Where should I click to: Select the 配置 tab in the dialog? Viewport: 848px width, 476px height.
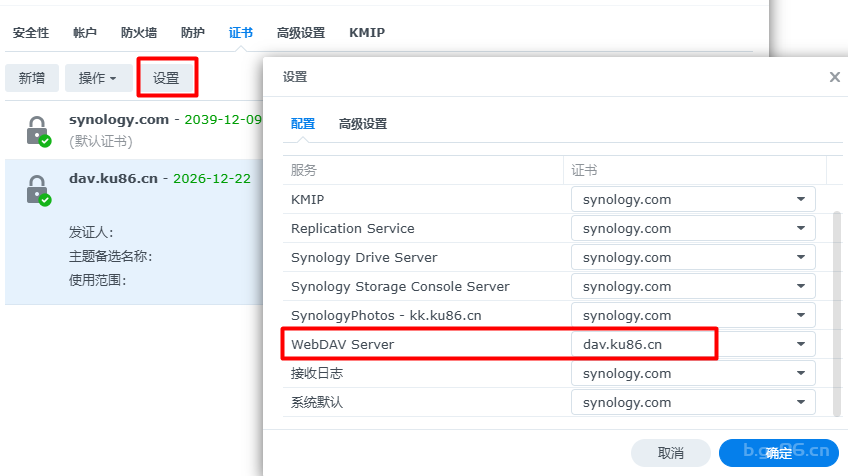pos(303,124)
